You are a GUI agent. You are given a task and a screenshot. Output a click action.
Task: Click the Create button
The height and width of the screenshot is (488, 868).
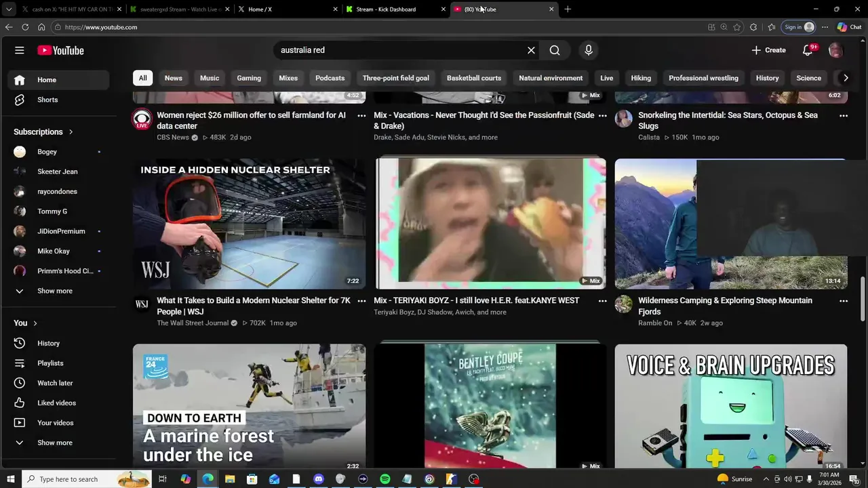[x=769, y=50]
